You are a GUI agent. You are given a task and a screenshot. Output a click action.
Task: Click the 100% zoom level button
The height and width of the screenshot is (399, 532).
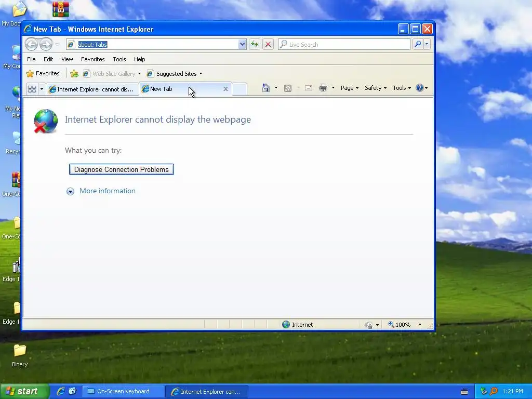pyautogui.click(x=400, y=325)
